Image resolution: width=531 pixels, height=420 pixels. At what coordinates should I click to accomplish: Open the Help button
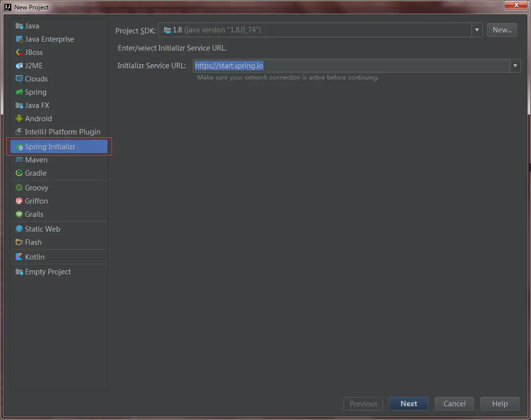[x=500, y=404]
